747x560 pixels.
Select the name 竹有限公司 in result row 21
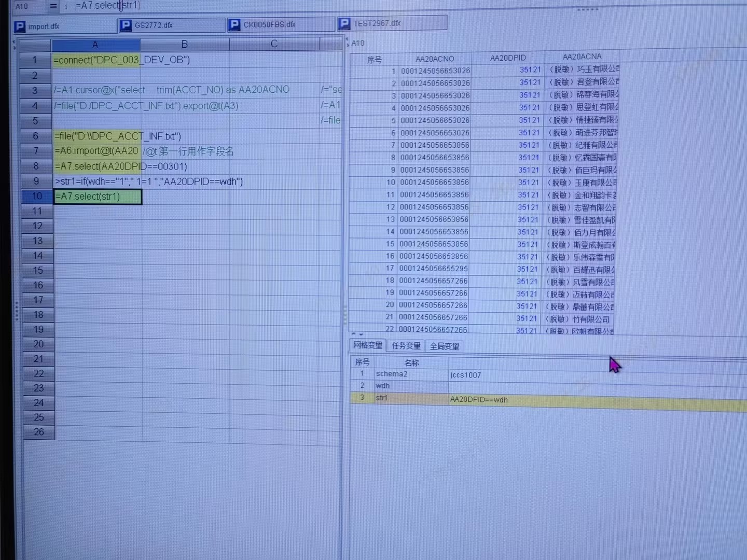(x=578, y=319)
